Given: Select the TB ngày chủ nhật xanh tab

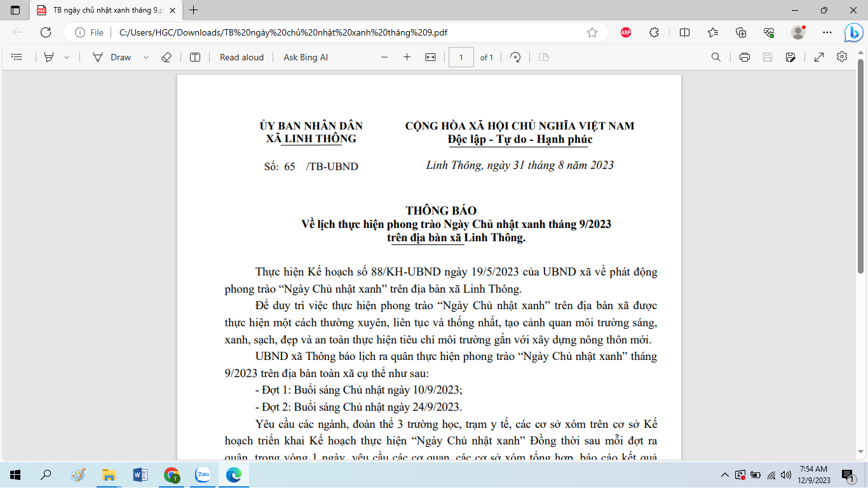Looking at the screenshot, I should click(105, 10).
